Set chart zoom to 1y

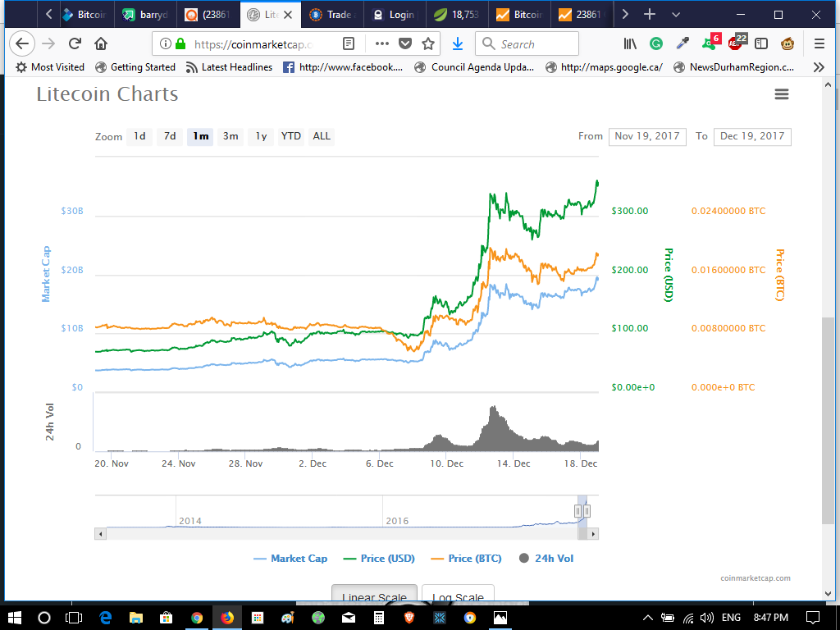[261, 137]
